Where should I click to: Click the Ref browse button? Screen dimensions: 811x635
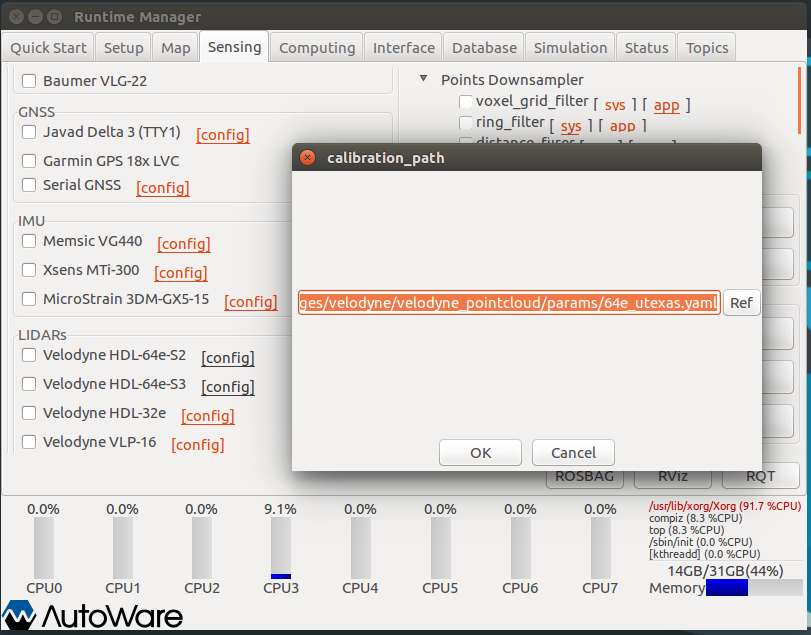741,303
